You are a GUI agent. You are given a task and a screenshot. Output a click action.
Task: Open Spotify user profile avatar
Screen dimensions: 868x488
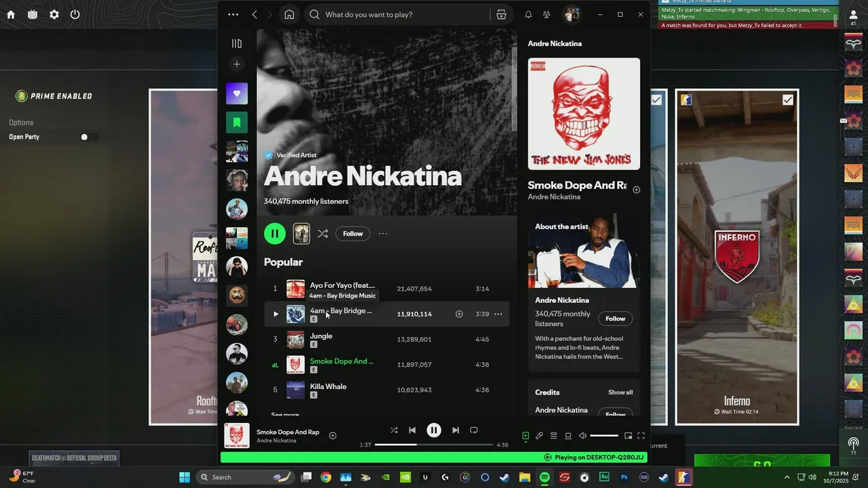click(572, 14)
